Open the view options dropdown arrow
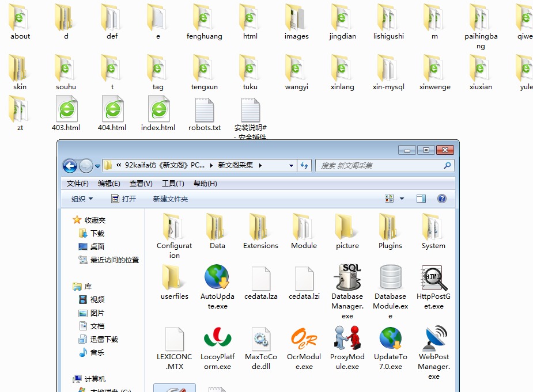The height and width of the screenshot is (392, 533). [x=402, y=199]
